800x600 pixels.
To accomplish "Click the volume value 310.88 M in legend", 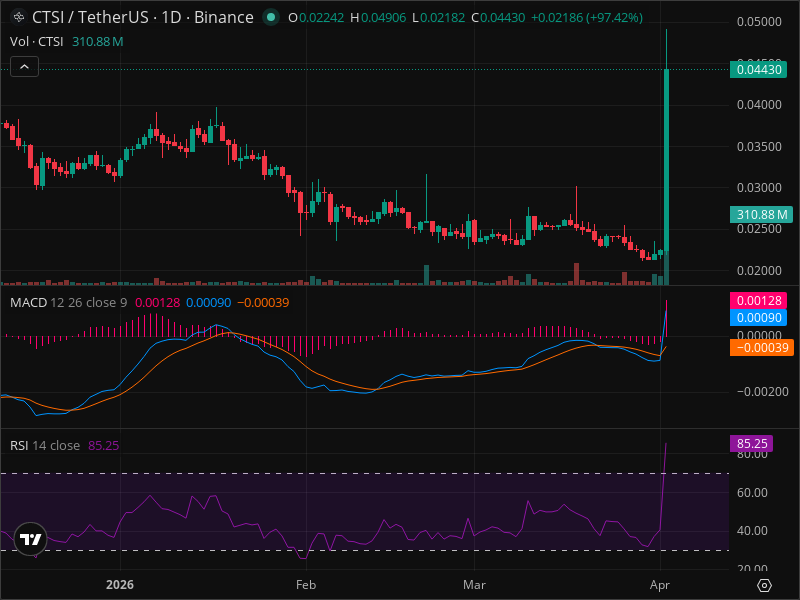I will [97, 42].
